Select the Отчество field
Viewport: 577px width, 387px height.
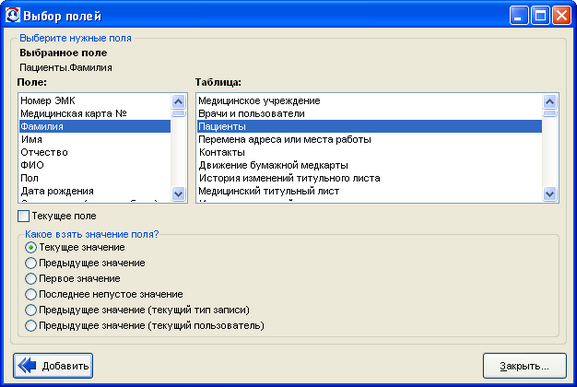(95, 152)
